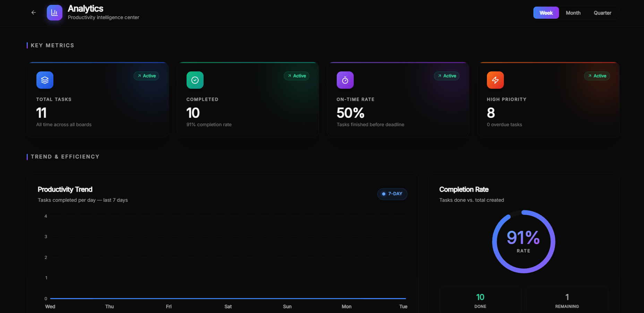This screenshot has width=644, height=313.
Task: Click the Completed value 10
Action: (193, 113)
